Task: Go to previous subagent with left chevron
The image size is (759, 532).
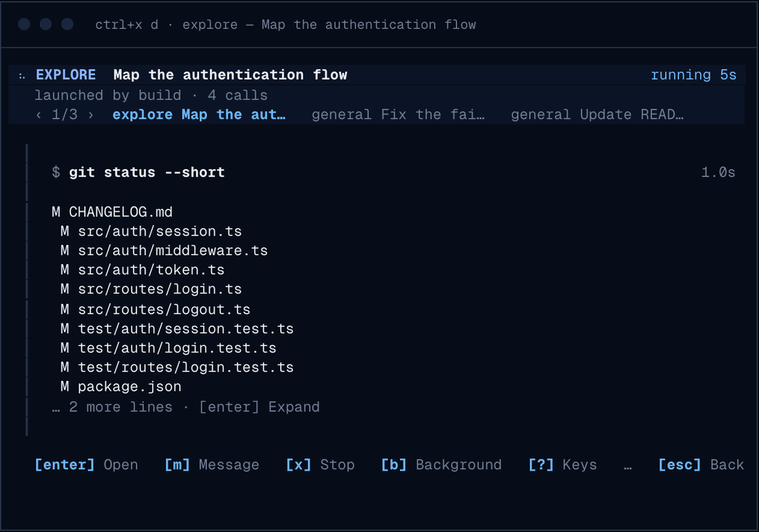Action: tap(39, 114)
